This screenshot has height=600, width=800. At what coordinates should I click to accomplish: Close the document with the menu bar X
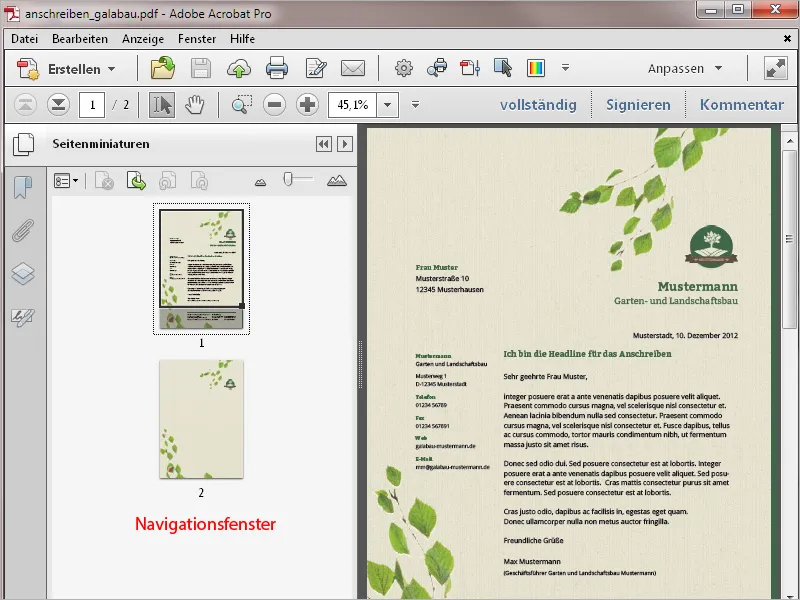787,39
